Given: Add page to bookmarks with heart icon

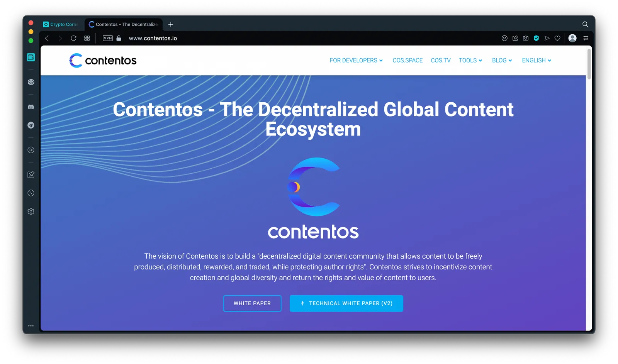Looking at the screenshot, I should pos(557,38).
